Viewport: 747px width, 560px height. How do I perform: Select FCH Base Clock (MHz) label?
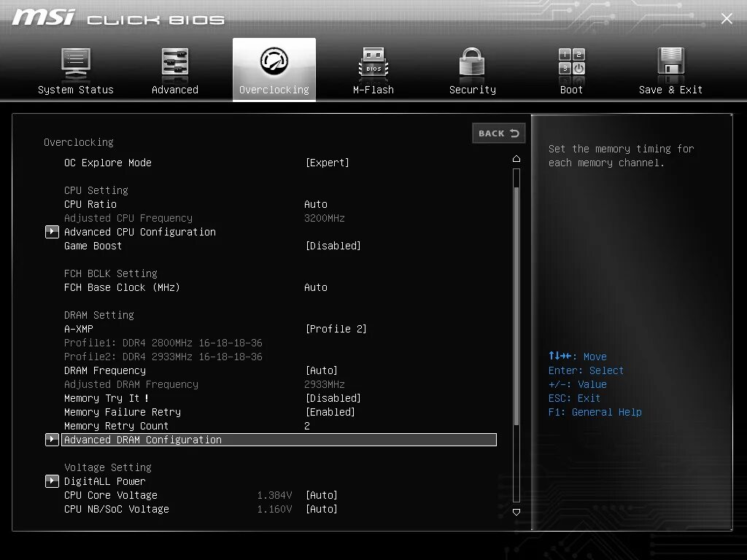pos(122,287)
